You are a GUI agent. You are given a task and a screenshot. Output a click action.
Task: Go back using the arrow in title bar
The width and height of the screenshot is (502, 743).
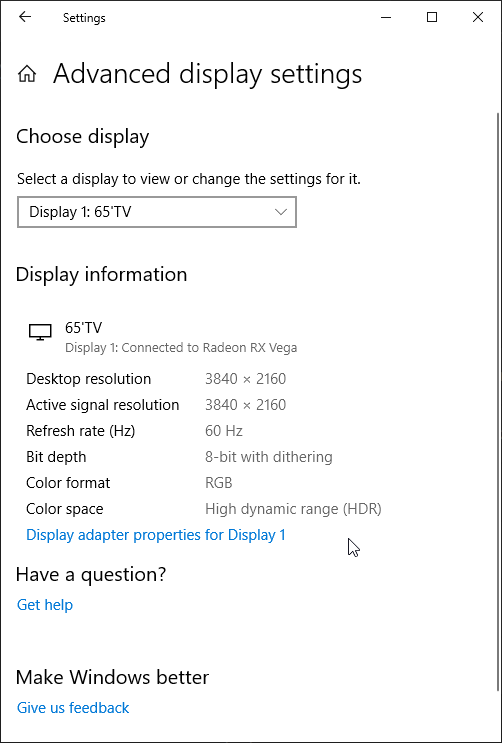point(25,17)
